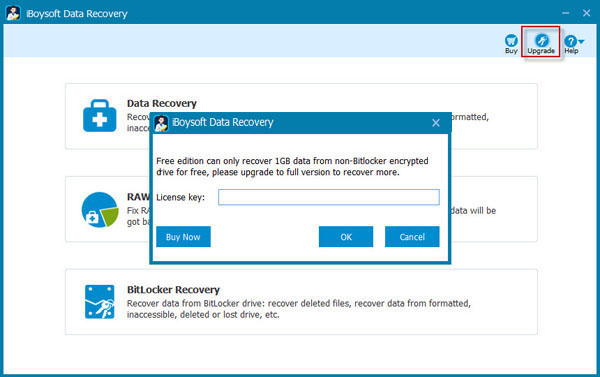Screen dimensions: 600x377
Task: Open the Help question mark icon
Action: coord(570,41)
